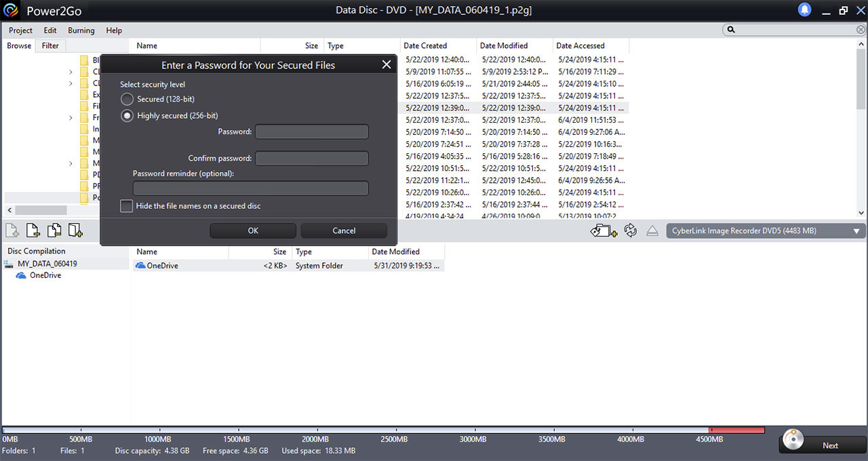Click the 5/9/2019 11:07:55 date cell

438,71
